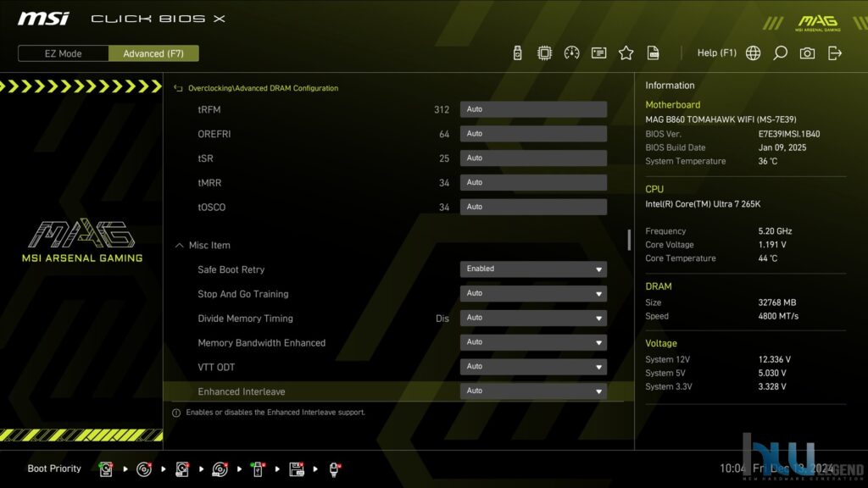Click the "tRFM" timing label
Image resolution: width=868 pixels, height=488 pixels.
point(209,109)
